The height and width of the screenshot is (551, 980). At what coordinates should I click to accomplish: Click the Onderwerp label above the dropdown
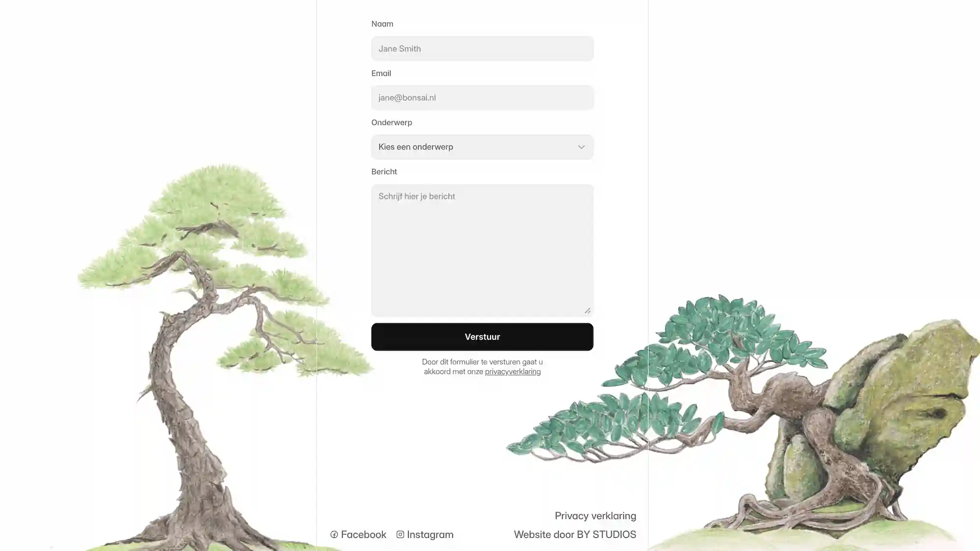click(392, 122)
